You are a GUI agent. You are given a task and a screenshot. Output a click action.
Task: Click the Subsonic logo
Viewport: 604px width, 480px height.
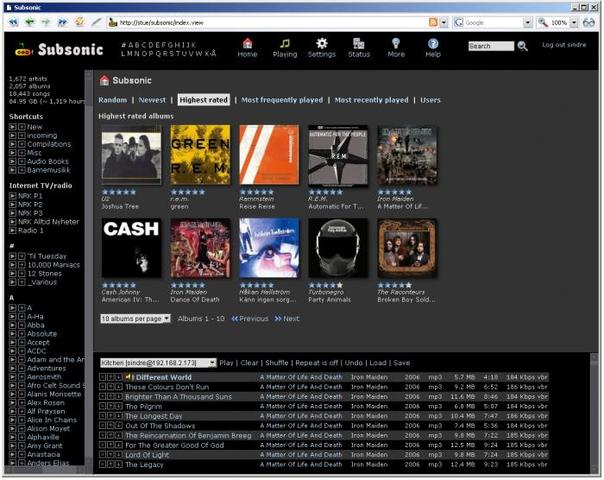[59, 49]
